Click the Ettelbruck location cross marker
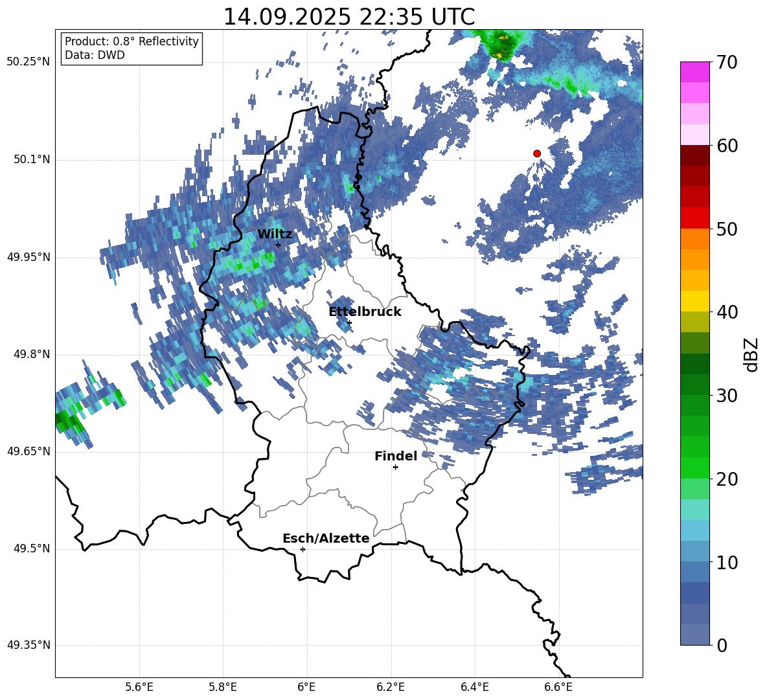This screenshot has width=767, height=700. click(x=349, y=322)
